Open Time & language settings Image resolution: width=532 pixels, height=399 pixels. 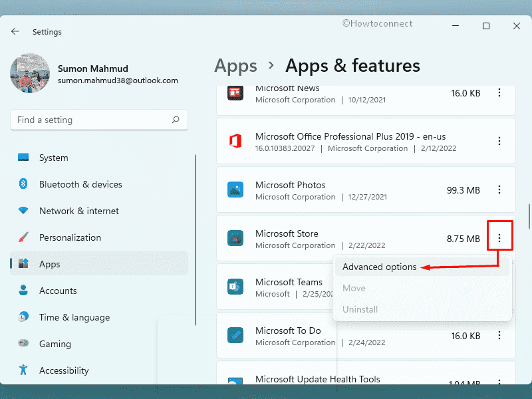click(99, 317)
